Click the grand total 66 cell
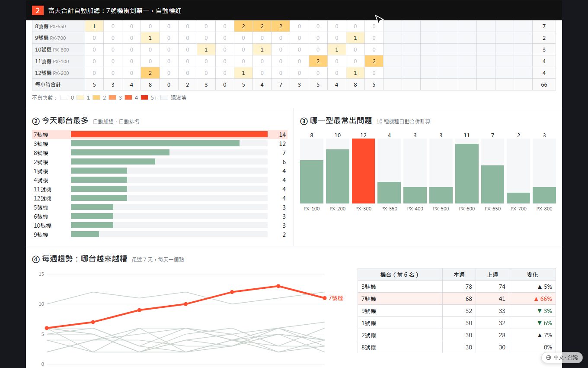This screenshot has height=368, width=588. [x=544, y=85]
